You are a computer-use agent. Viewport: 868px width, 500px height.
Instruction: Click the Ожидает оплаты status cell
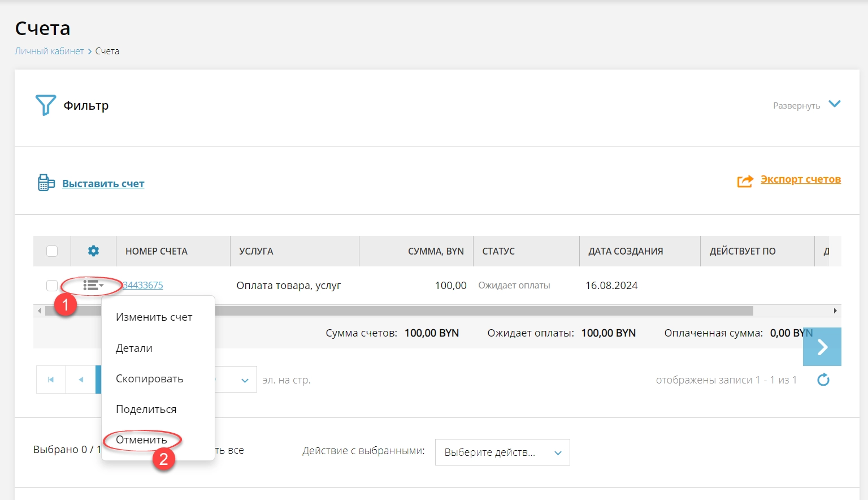514,286
